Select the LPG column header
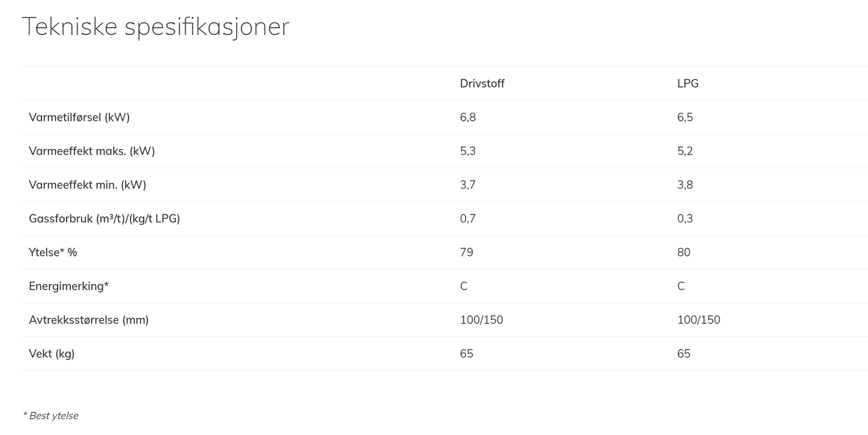 (x=688, y=84)
